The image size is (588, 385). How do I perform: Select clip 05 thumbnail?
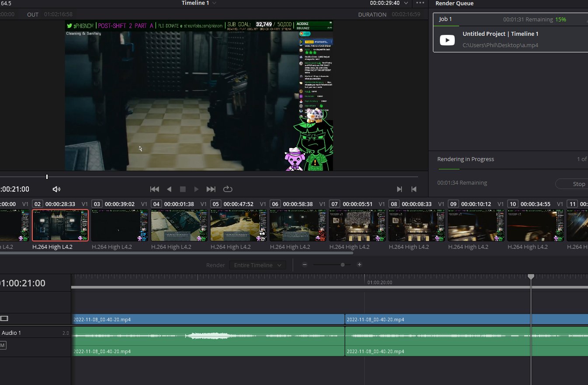239,225
